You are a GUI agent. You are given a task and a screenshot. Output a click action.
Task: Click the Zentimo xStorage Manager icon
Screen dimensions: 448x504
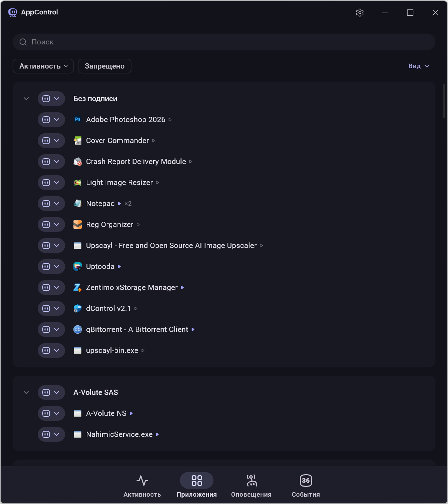coord(78,288)
